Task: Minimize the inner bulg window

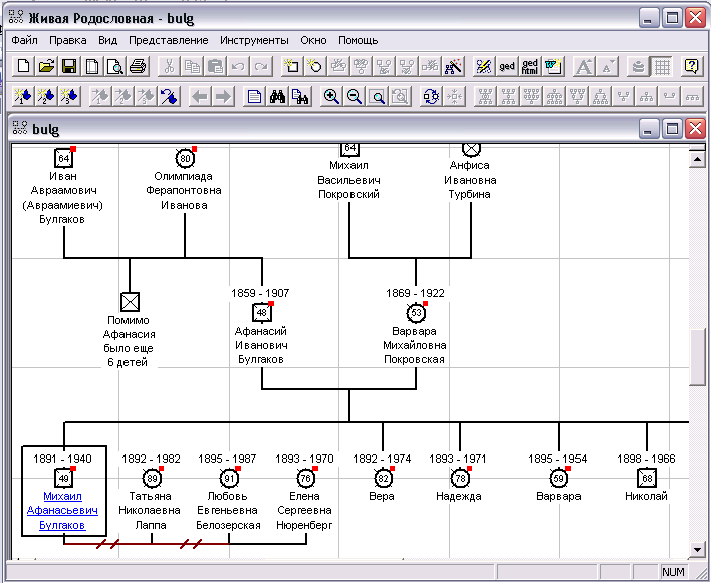Action: [649, 129]
